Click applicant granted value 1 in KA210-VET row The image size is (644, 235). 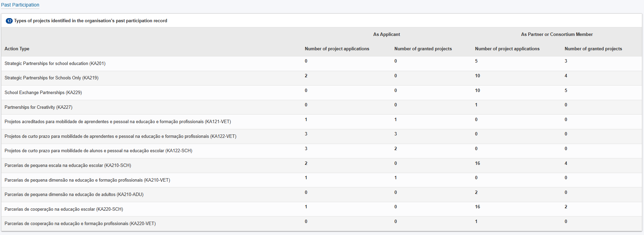pos(395,178)
